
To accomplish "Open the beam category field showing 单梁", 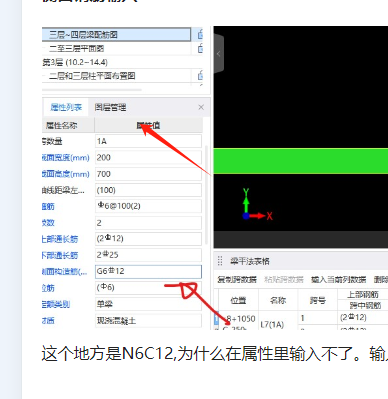I will 148,304.
